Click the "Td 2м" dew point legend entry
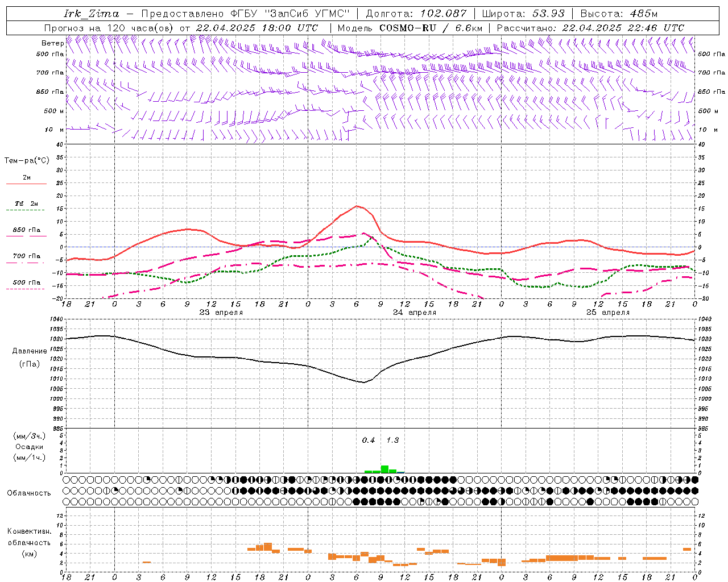The width and height of the screenshot is (728, 582). click(x=27, y=203)
